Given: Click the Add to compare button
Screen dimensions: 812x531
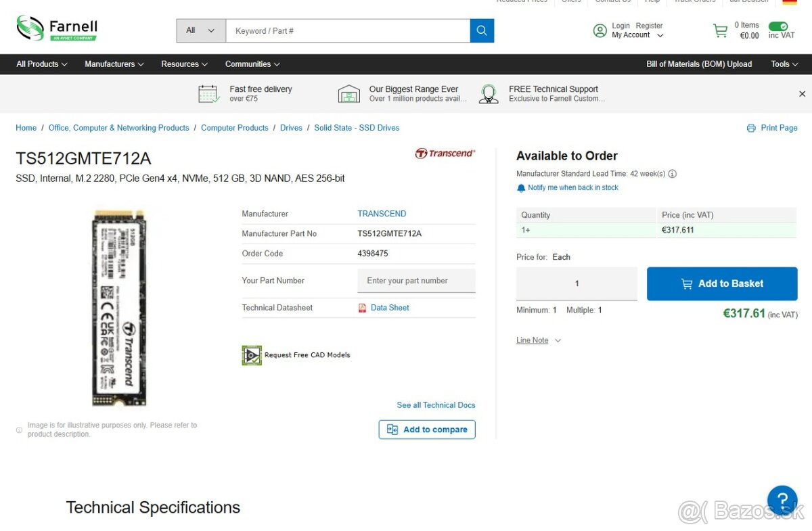Looking at the screenshot, I should click(427, 430).
